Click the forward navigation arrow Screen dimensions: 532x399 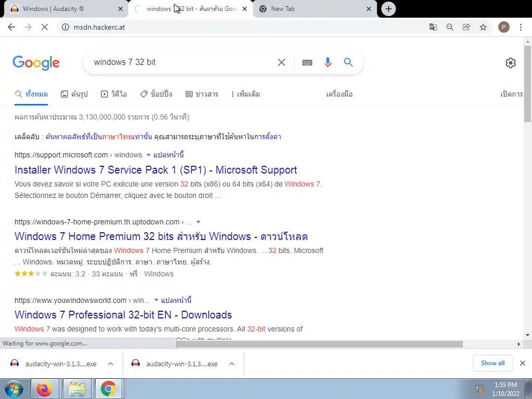click(x=28, y=27)
